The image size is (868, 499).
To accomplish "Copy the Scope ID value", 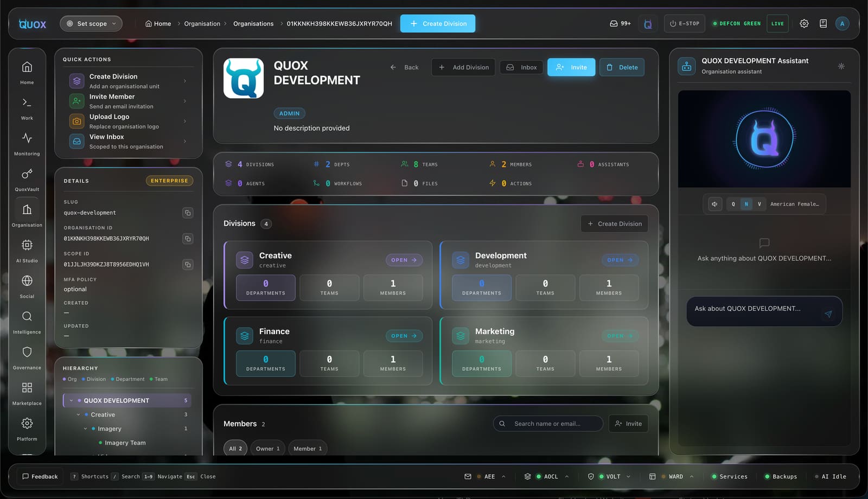I will click(188, 265).
